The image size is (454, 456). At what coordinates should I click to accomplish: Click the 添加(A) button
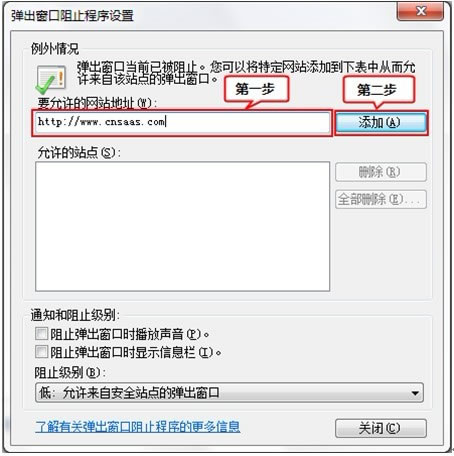pyautogui.click(x=381, y=122)
